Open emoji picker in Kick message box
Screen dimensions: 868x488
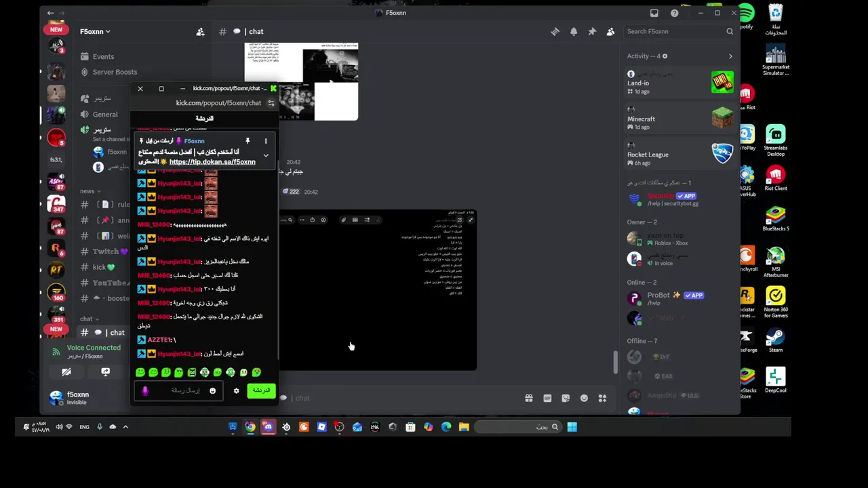tap(212, 391)
